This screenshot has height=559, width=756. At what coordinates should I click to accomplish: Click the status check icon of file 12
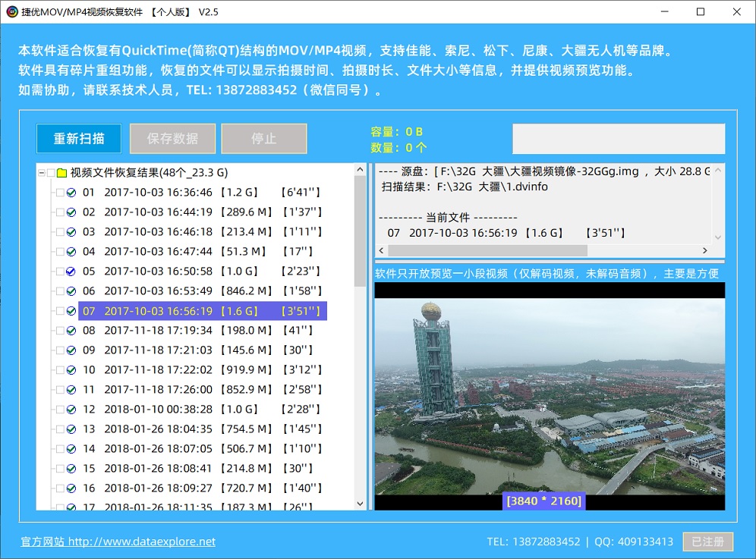pos(71,410)
